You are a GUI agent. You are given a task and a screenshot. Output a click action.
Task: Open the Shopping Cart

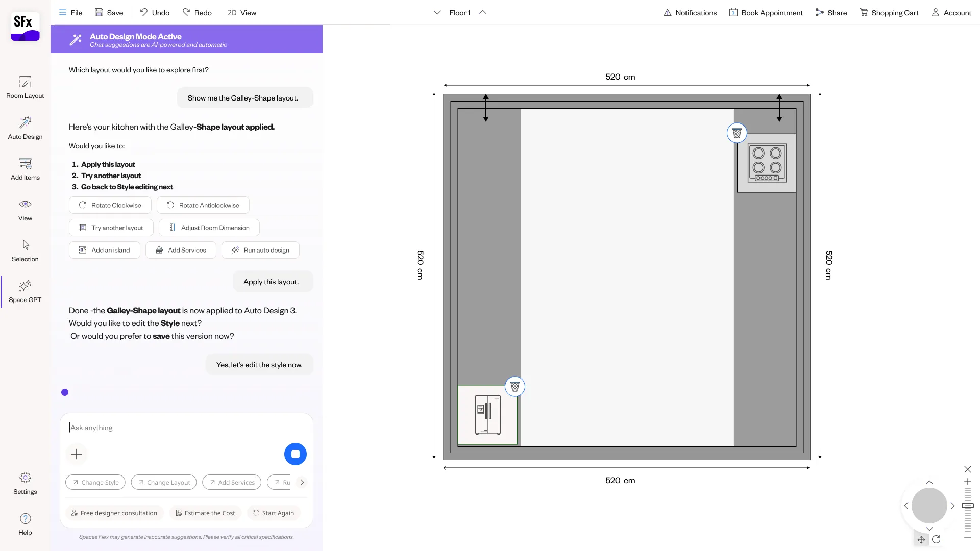pyautogui.click(x=889, y=13)
